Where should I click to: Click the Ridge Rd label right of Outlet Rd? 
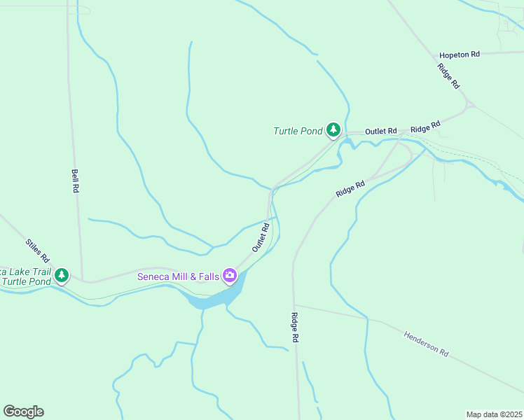tap(426, 127)
